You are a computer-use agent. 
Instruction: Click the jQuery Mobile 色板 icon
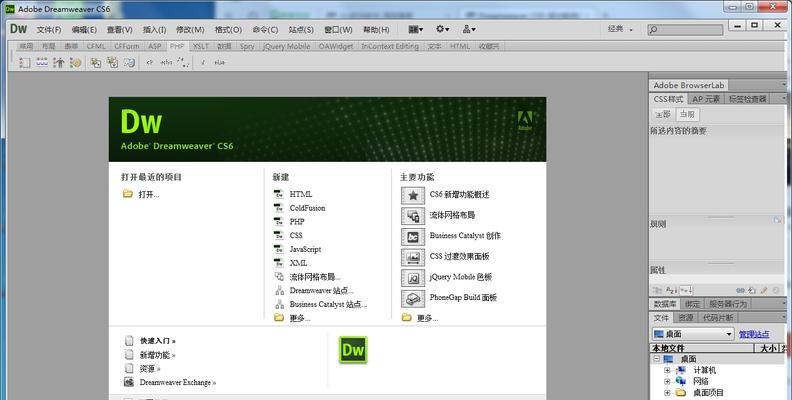[413, 278]
